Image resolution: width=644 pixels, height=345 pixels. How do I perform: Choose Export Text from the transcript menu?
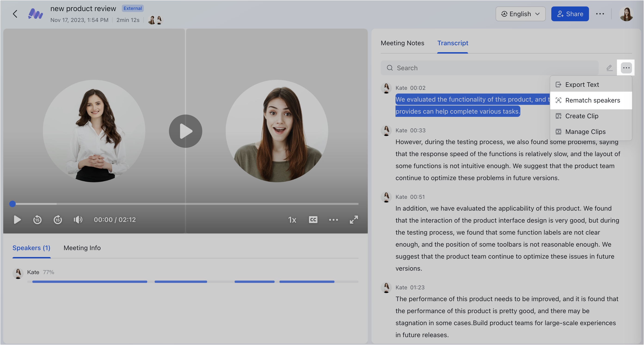(582, 85)
